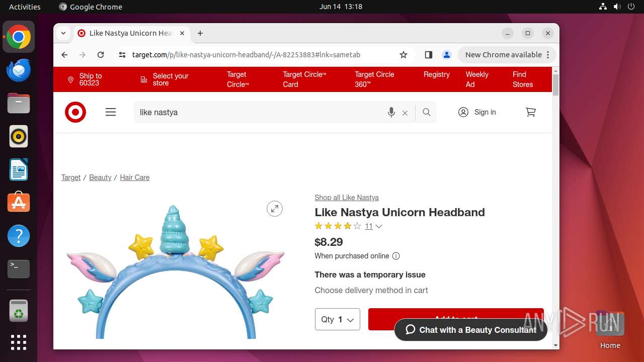Open Files manager from dock
This screenshot has width=644, height=362.
19,103
